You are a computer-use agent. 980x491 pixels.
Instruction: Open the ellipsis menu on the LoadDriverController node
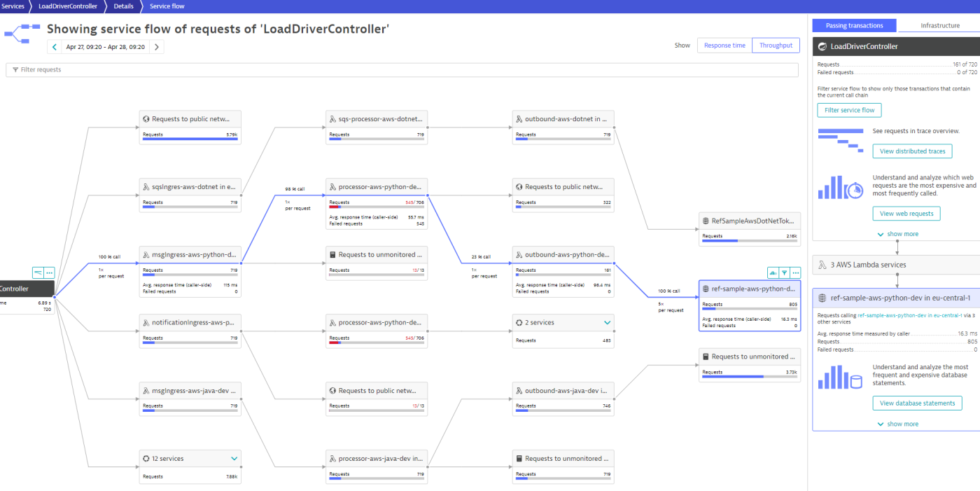[x=50, y=272]
